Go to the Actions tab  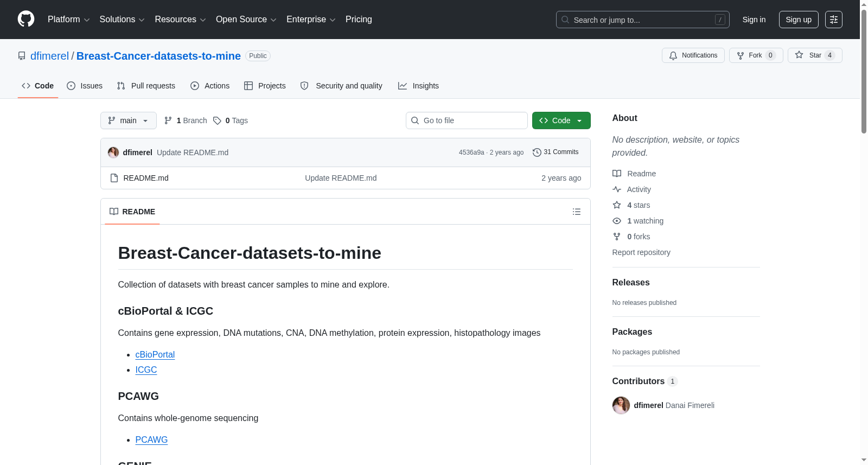point(210,86)
